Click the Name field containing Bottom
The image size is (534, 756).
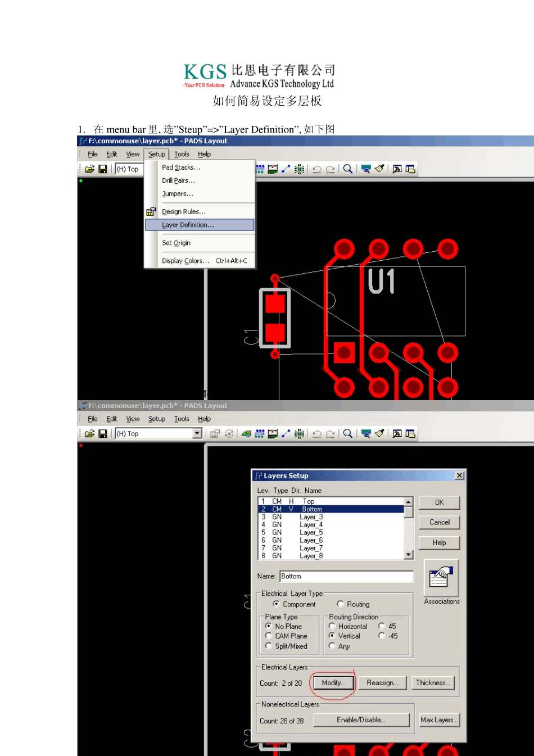346,576
